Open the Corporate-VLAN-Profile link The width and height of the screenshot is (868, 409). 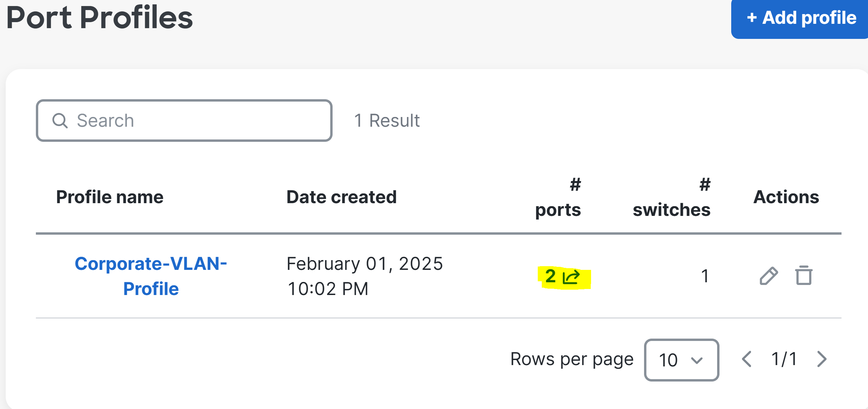click(x=151, y=276)
